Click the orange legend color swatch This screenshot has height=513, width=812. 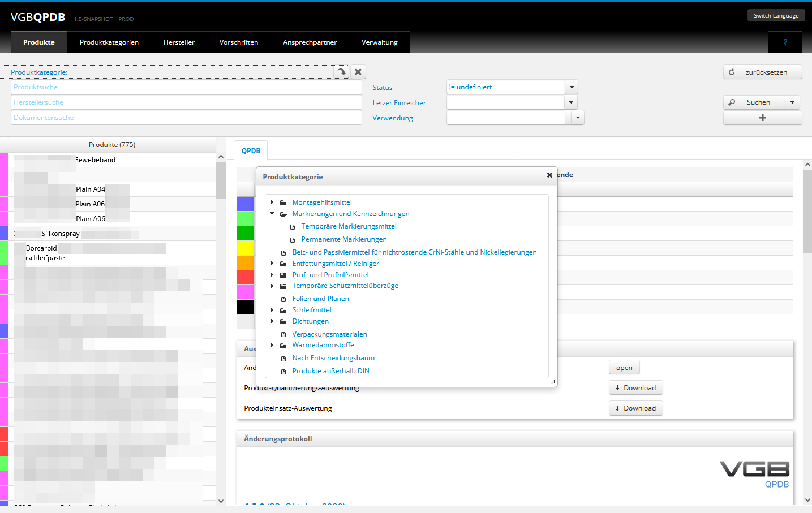(246, 262)
